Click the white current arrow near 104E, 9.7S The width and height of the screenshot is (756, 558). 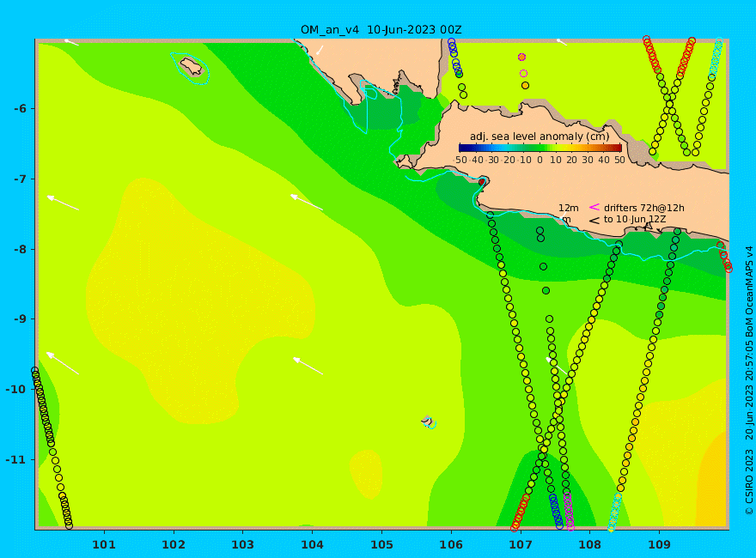coord(308,366)
